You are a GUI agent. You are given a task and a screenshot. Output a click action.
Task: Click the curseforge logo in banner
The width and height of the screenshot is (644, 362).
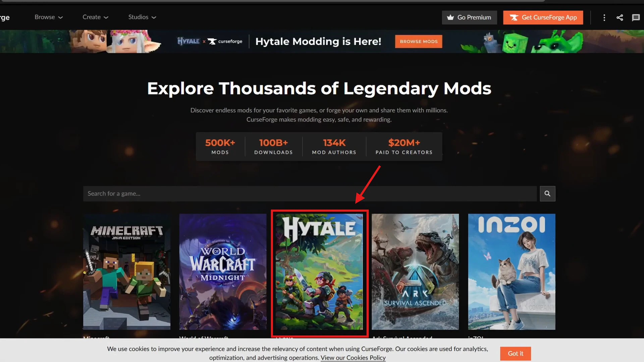click(x=225, y=41)
